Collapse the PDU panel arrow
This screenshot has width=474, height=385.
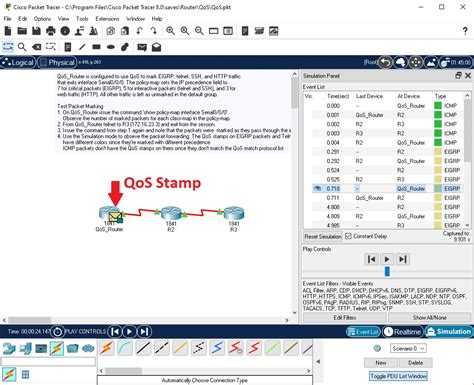pos(318,361)
